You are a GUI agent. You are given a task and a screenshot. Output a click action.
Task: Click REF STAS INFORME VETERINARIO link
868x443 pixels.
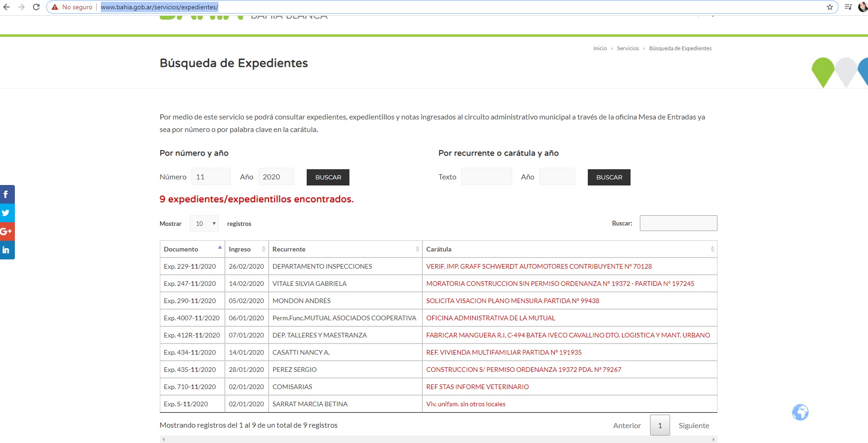point(477,387)
